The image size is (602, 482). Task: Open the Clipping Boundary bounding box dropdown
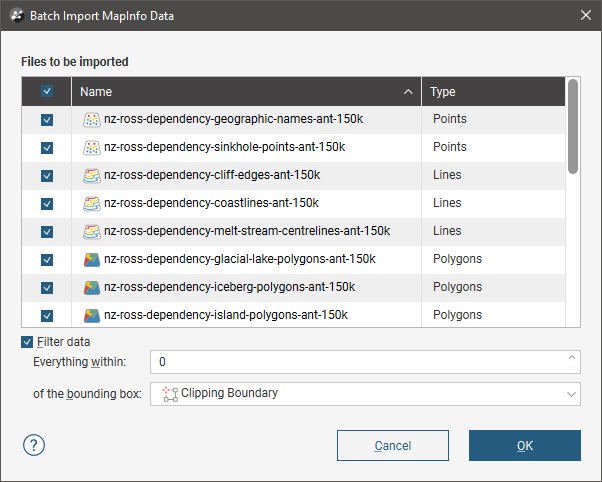(365, 393)
